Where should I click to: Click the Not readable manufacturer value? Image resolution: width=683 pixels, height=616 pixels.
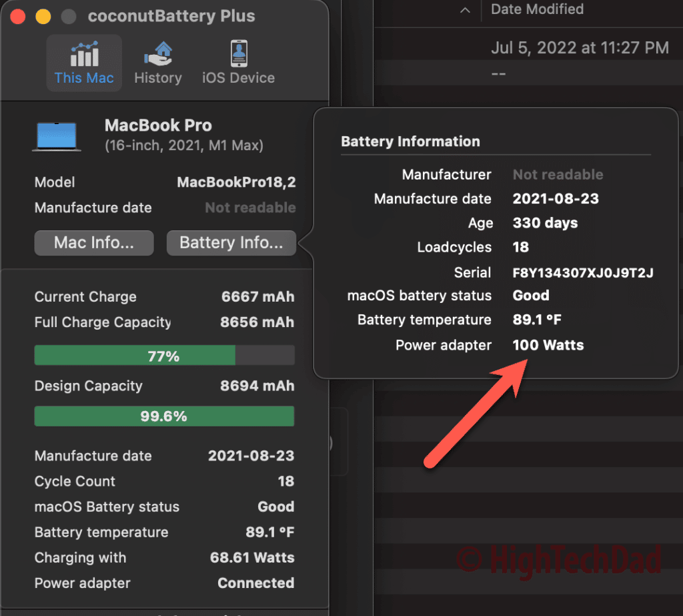[x=558, y=175]
